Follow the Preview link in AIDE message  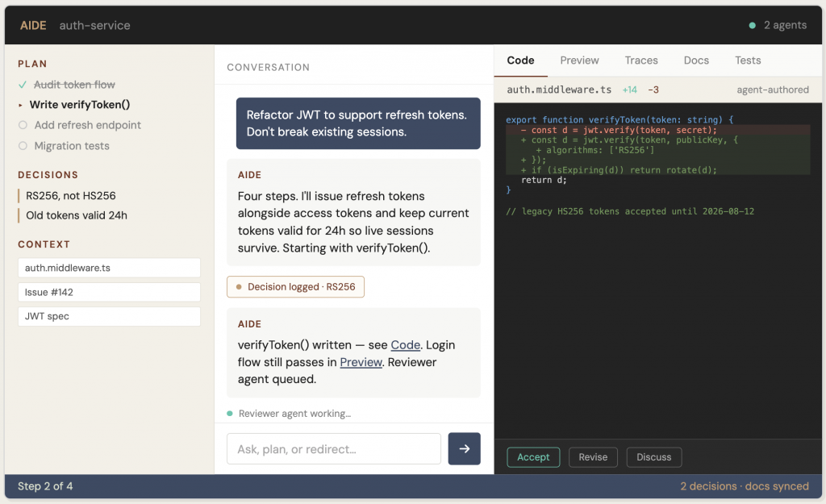[x=361, y=362]
